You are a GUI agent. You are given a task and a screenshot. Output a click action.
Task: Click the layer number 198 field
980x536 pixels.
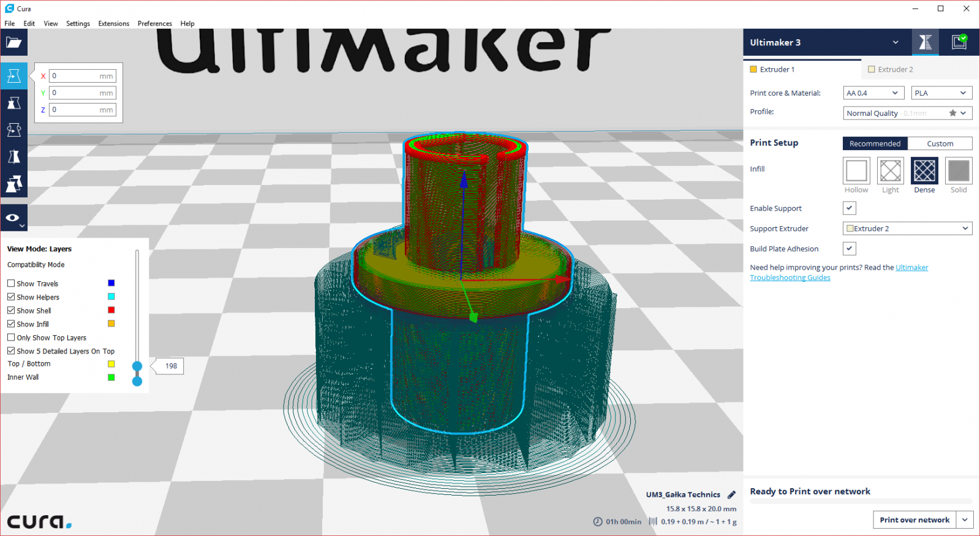[171, 366]
